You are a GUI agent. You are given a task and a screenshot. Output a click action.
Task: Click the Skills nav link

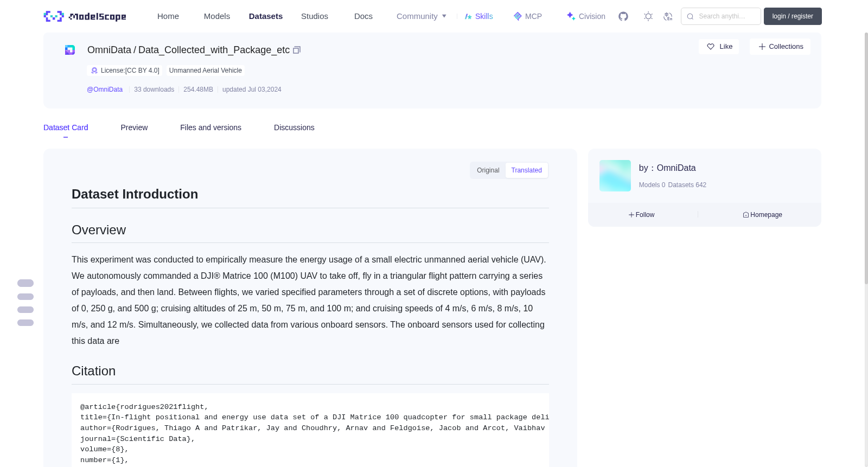[478, 16]
